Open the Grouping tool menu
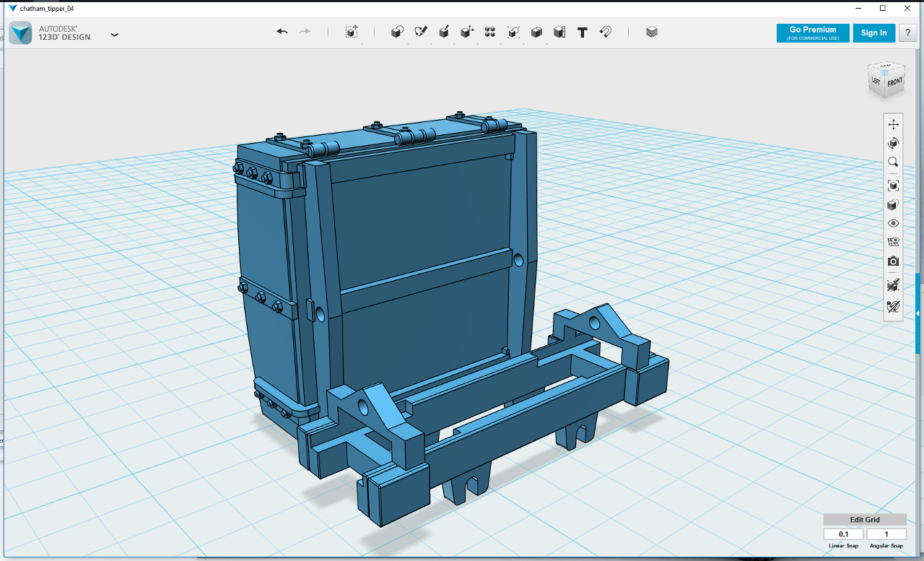This screenshot has width=924, height=561. tap(513, 32)
